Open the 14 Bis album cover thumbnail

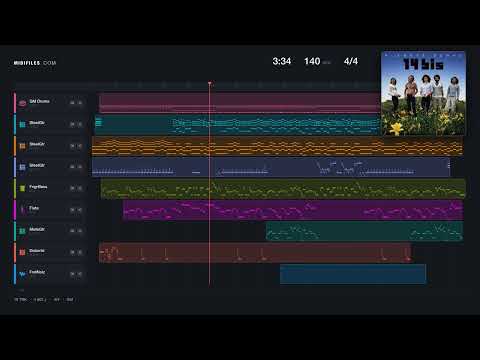423,93
